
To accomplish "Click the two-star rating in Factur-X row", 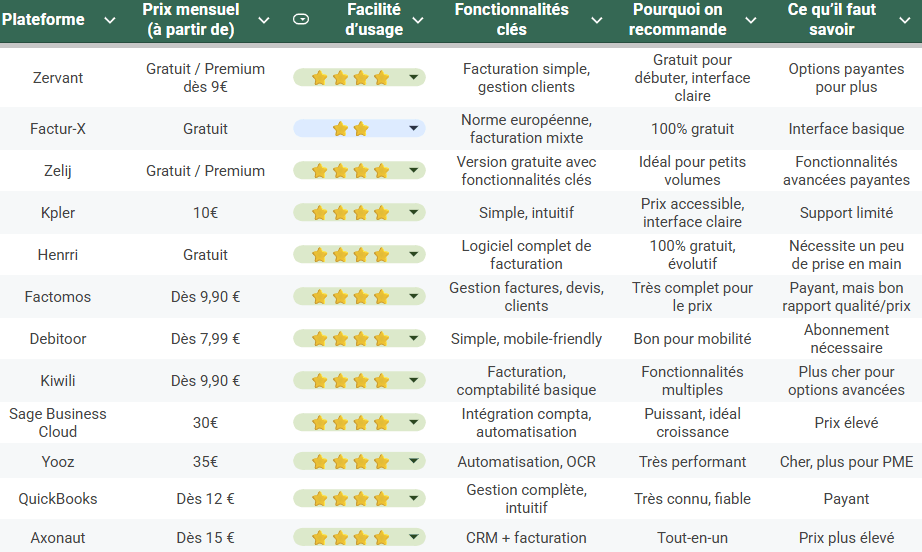I will coord(351,129).
